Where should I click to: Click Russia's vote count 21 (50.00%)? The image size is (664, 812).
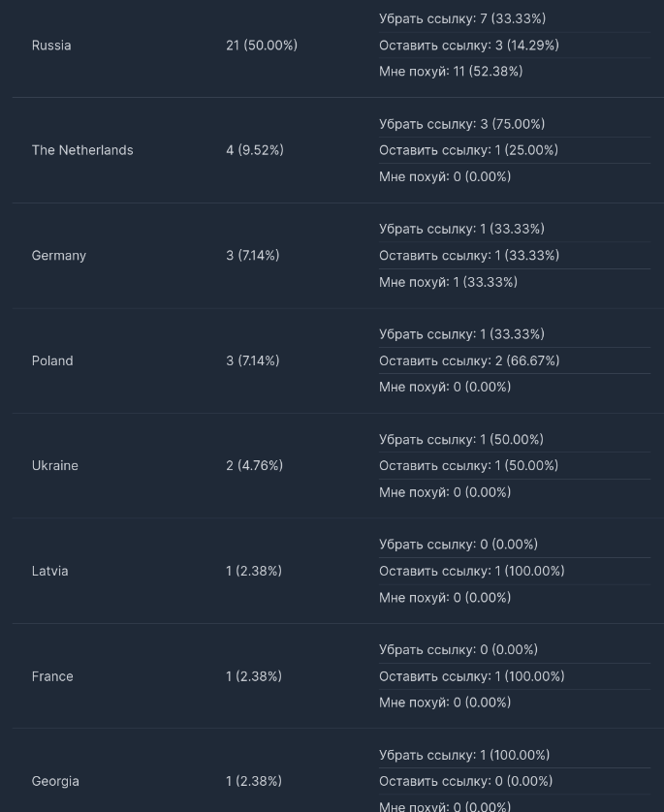point(262,46)
